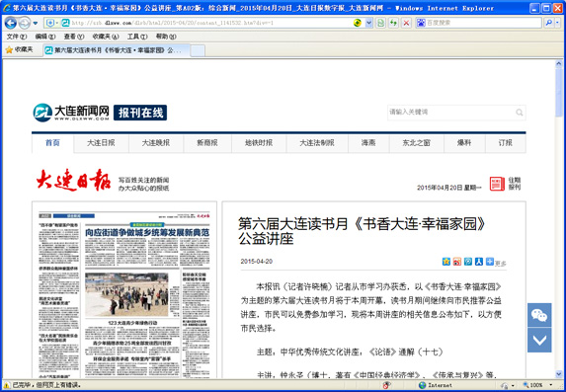Click the red newspaper archive icon

[497, 184]
